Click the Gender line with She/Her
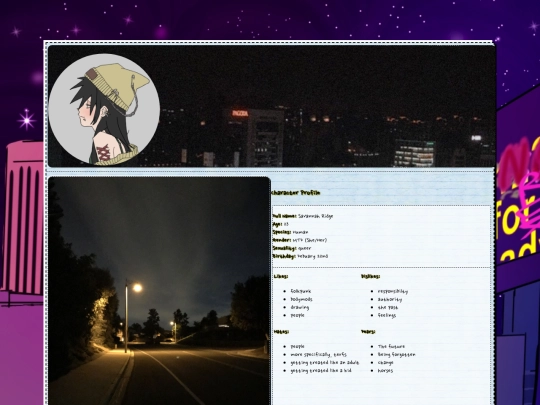Screen dimensions: 540x405 coord(300,240)
